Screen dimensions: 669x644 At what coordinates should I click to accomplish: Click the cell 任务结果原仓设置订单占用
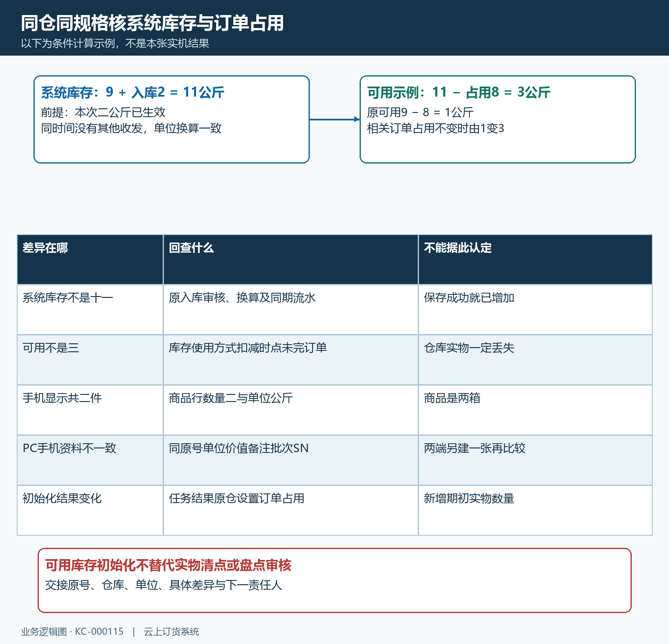click(x=291, y=510)
